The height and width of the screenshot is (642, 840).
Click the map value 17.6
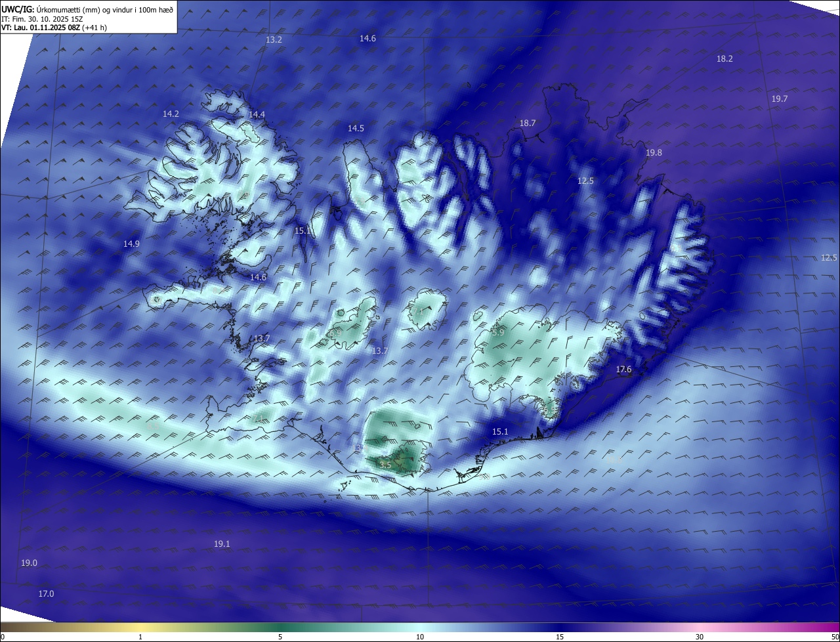[x=623, y=370]
